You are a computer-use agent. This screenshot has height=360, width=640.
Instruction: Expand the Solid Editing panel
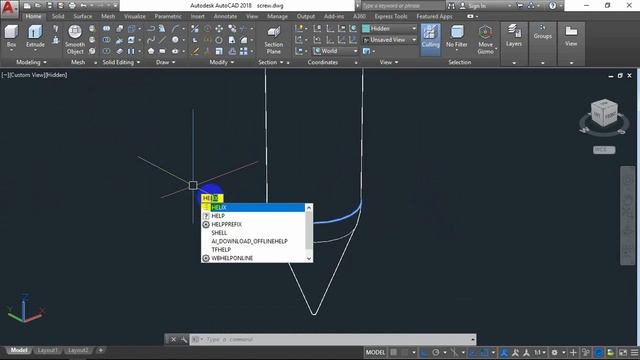[x=121, y=62]
